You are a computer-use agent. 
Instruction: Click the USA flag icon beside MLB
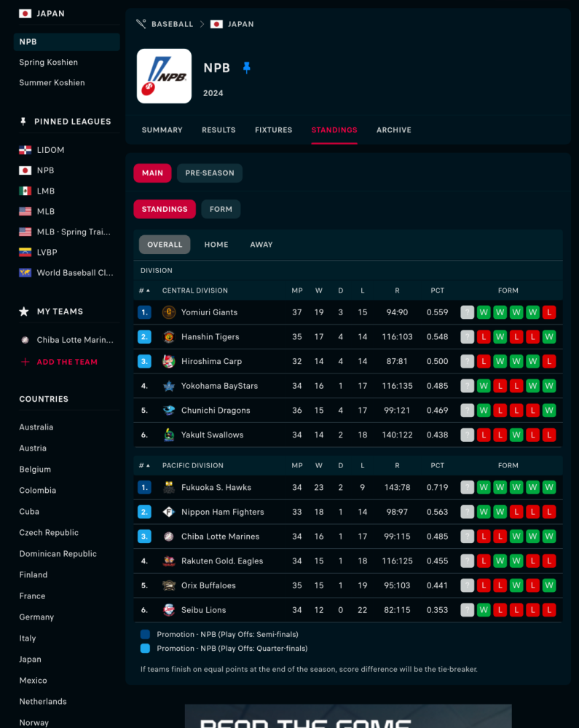pos(25,211)
